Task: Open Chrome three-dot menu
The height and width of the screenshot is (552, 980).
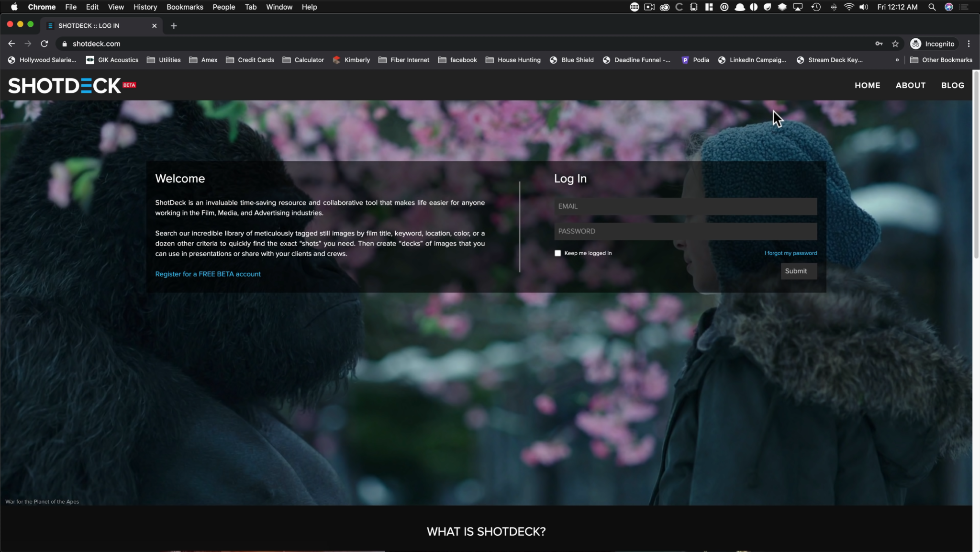Action: click(x=969, y=44)
